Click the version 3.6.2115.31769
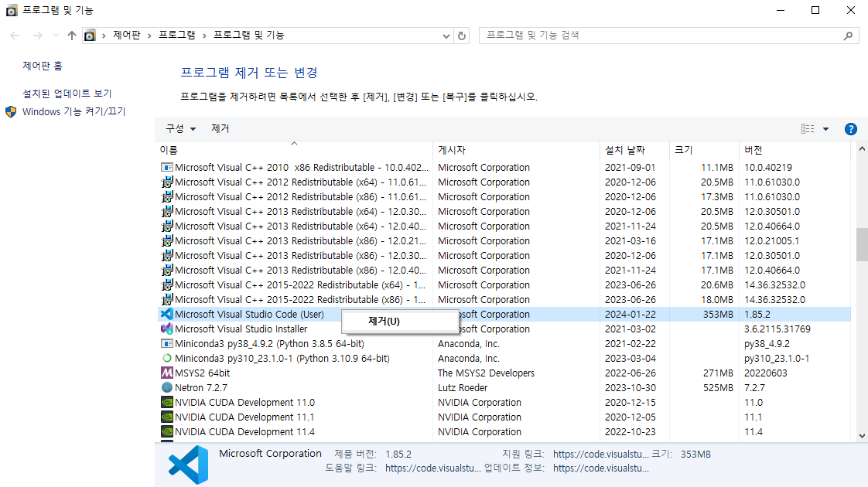The height and width of the screenshot is (487, 868). coord(777,329)
